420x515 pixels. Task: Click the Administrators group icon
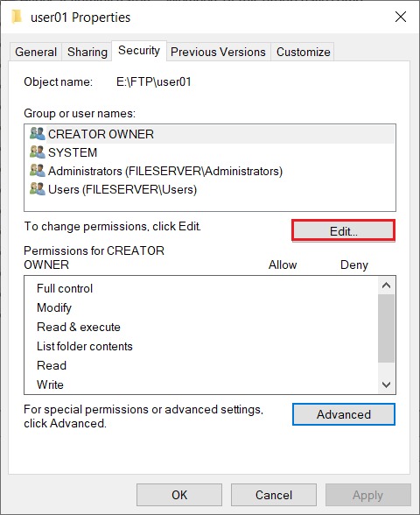(x=37, y=171)
